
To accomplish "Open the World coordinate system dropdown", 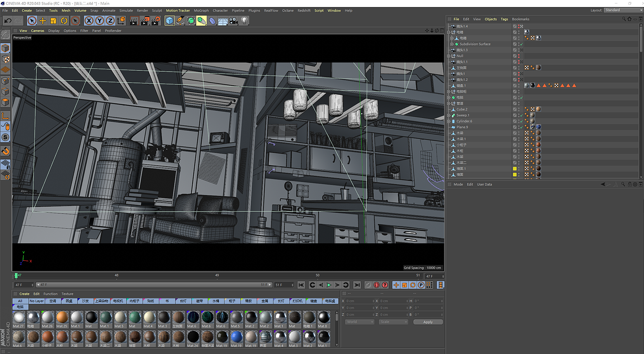I will click(359, 322).
